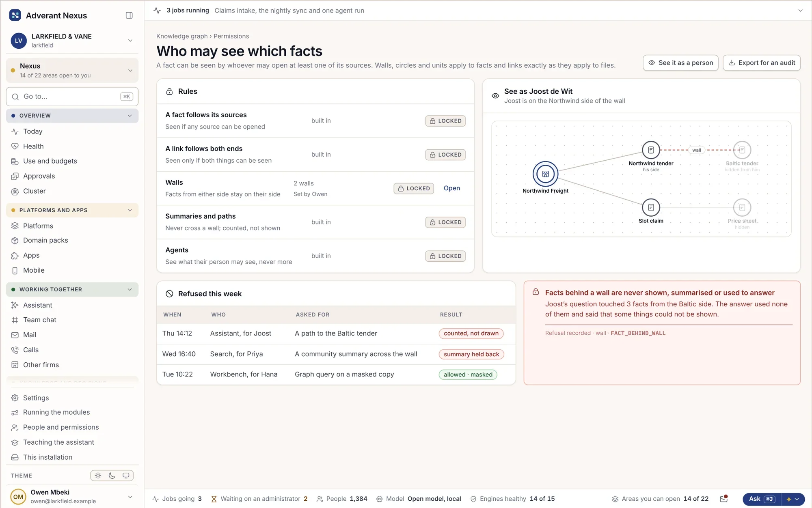Click the See it as a person button
Viewport: 812px width, 508px height.
(x=680, y=63)
